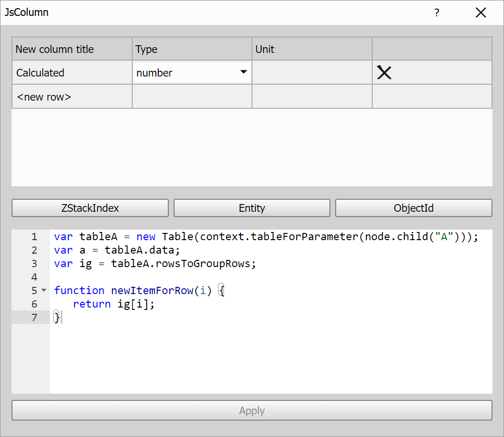Viewport: 504px width, 437px height.
Task: Click the Unit column header
Action: 312,49
